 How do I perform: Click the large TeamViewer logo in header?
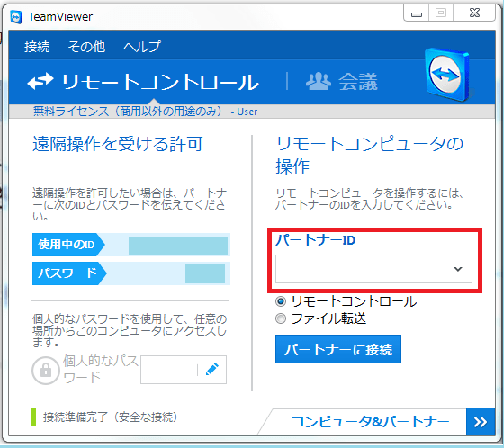click(x=448, y=75)
